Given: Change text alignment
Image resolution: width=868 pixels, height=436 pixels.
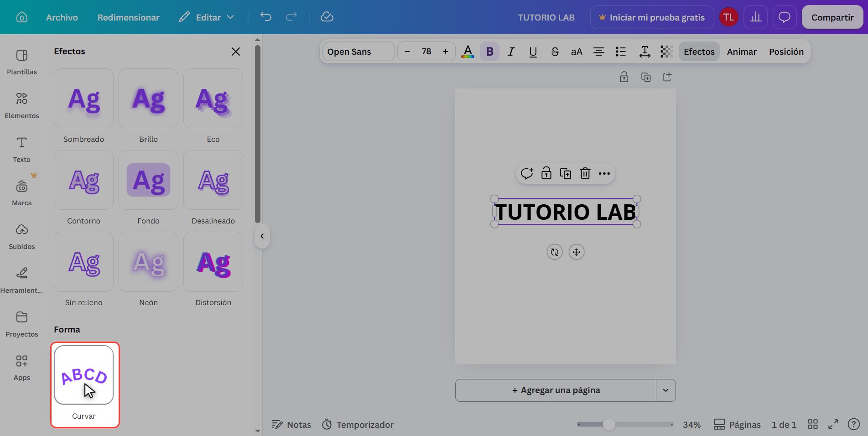Looking at the screenshot, I should coord(598,52).
